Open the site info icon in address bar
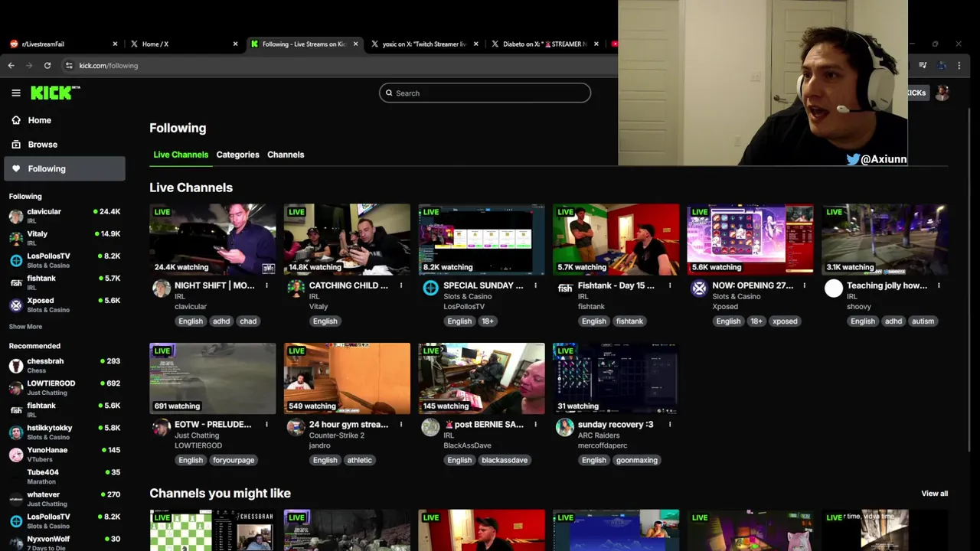 point(69,66)
